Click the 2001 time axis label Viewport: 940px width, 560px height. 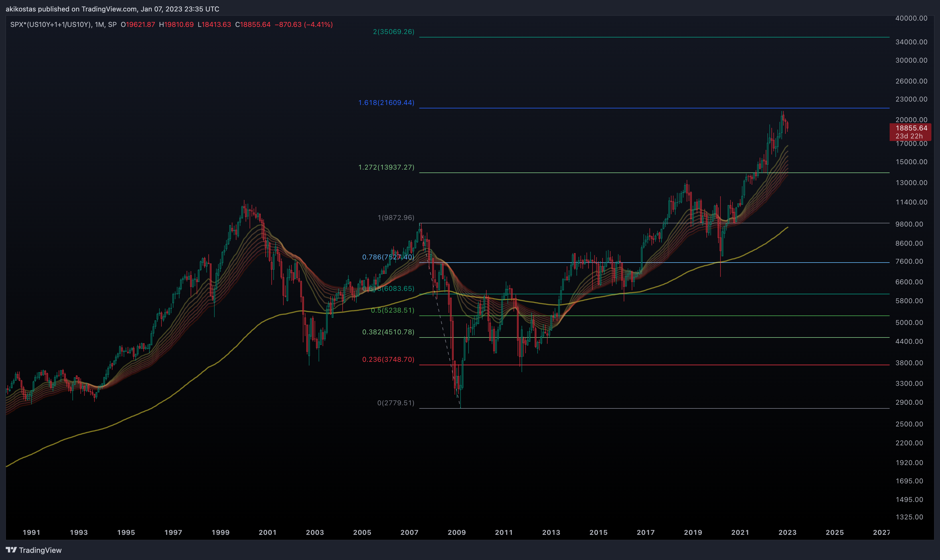(x=267, y=533)
